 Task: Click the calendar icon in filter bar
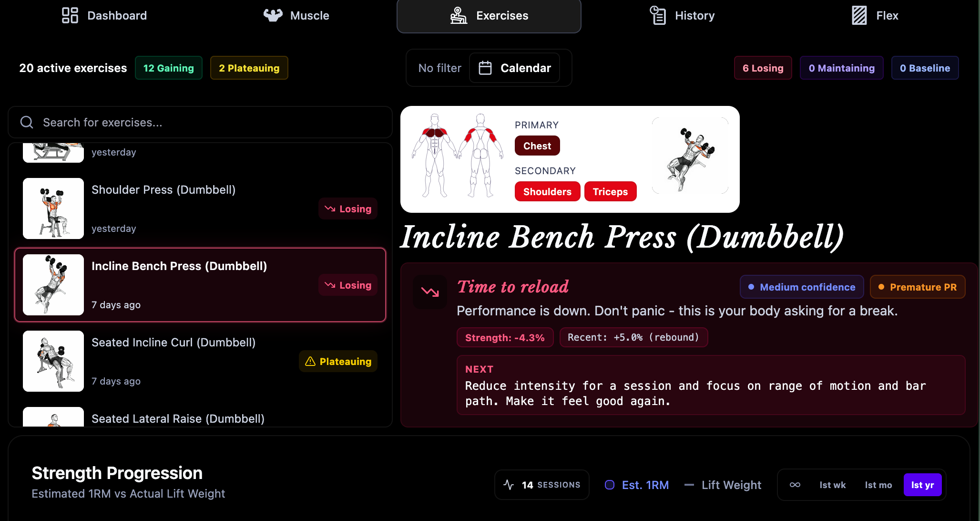click(485, 68)
